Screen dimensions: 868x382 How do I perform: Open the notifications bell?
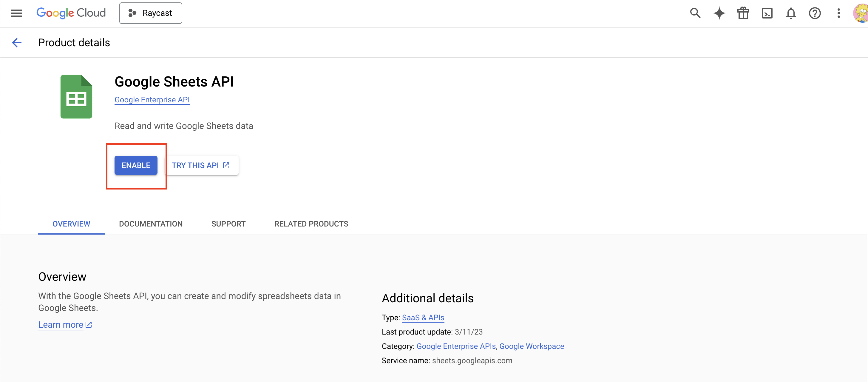pos(791,13)
